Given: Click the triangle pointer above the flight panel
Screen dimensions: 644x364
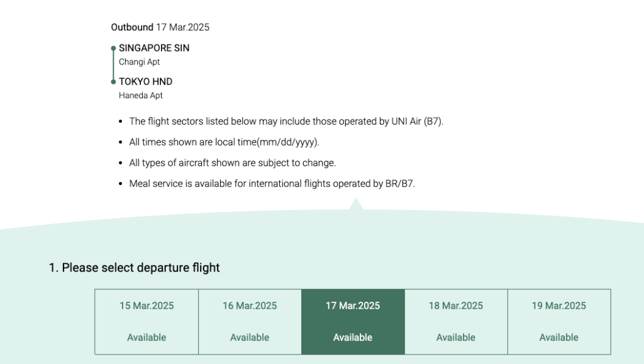Looking at the screenshot, I should click(x=356, y=204).
